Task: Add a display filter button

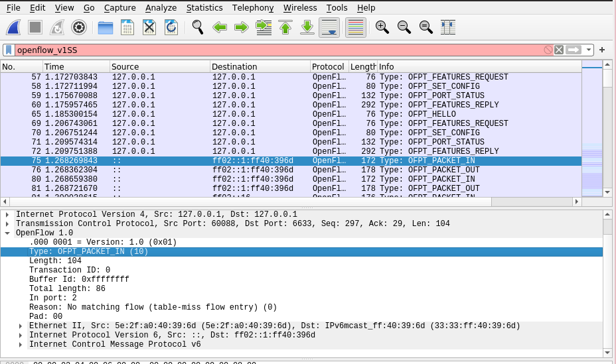Action: pyautogui.click(x=602, y=50)
